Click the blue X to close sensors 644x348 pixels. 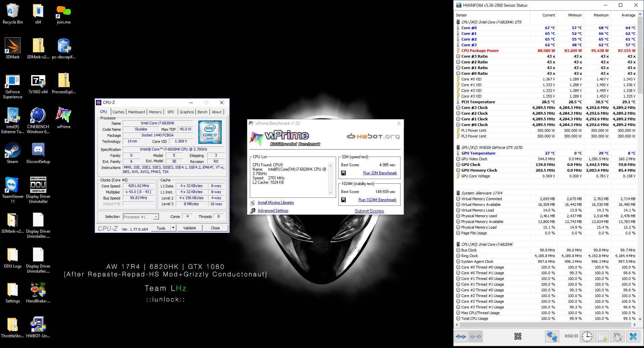[633, 336]
